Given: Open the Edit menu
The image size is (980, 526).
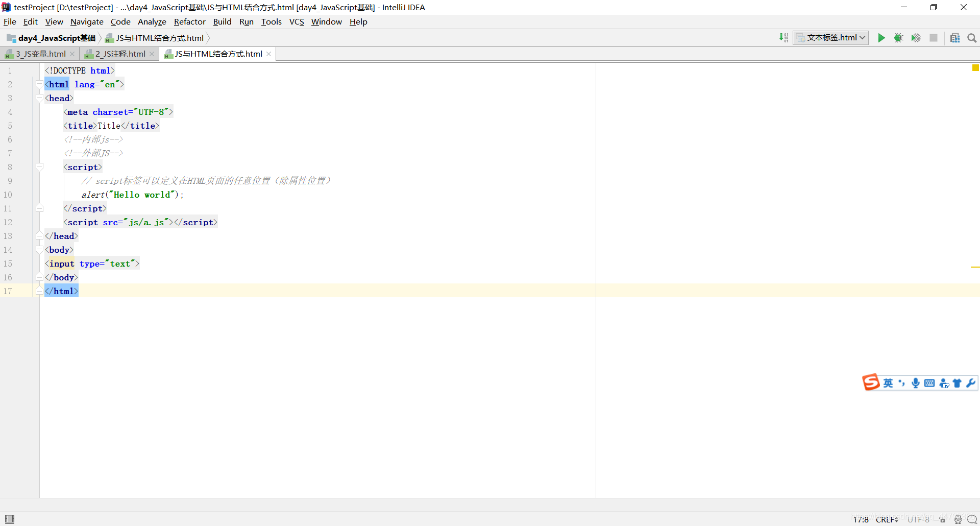Looking at the screenshot, I should click(31, 21).
